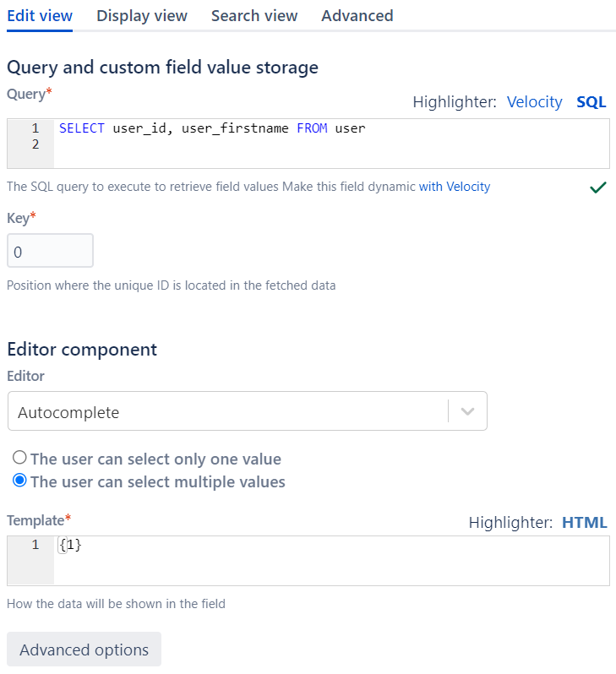The height and width of the screenshot is (674, 616).
Task: Open the Display view tab
Action: tap(142, 16)
